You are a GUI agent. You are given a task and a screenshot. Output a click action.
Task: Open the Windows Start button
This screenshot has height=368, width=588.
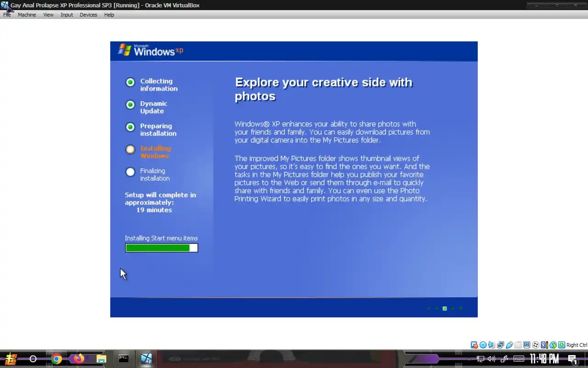coord(11,359)
